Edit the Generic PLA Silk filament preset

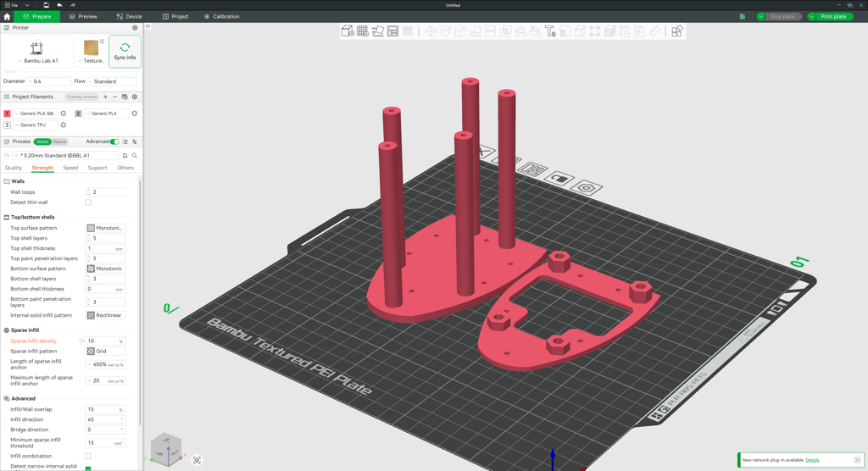[x=64, y=114]
